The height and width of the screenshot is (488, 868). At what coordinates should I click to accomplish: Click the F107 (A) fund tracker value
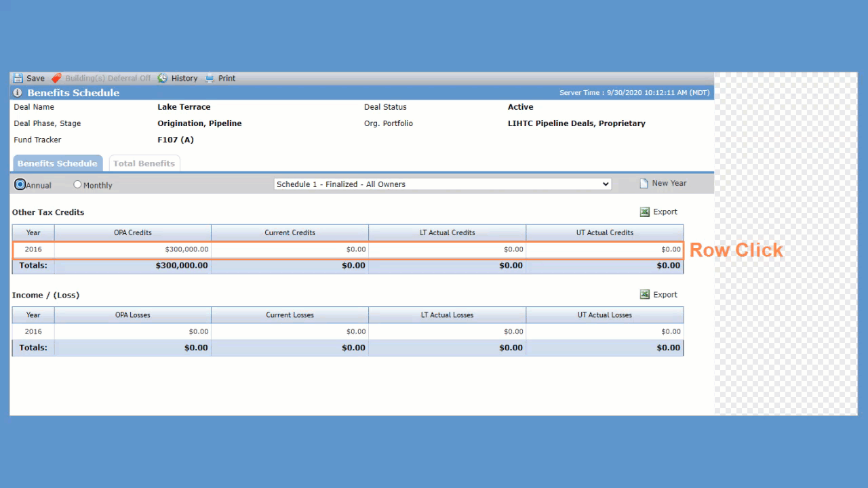coord(176,140)
